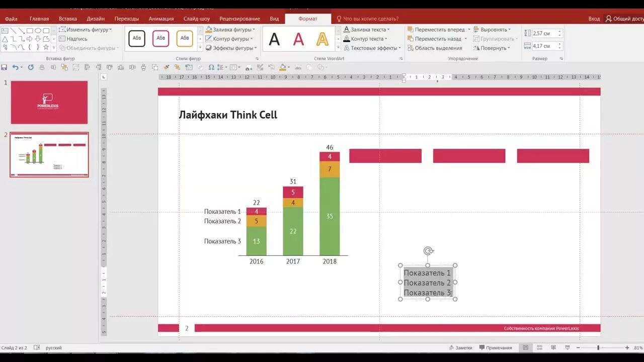
Task: Open Контур текста dropdown
Action: [x=365, y=39]
